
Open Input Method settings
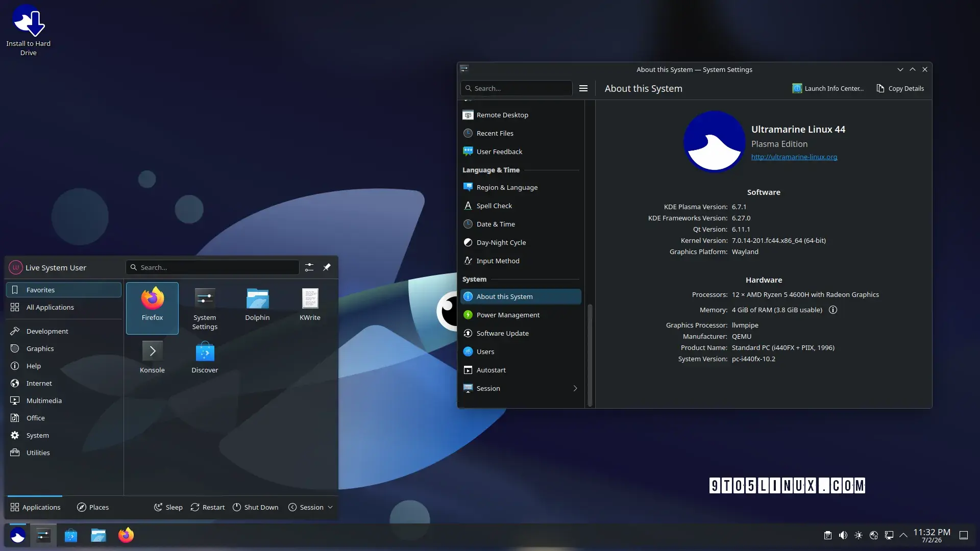(x=521, y=261)
